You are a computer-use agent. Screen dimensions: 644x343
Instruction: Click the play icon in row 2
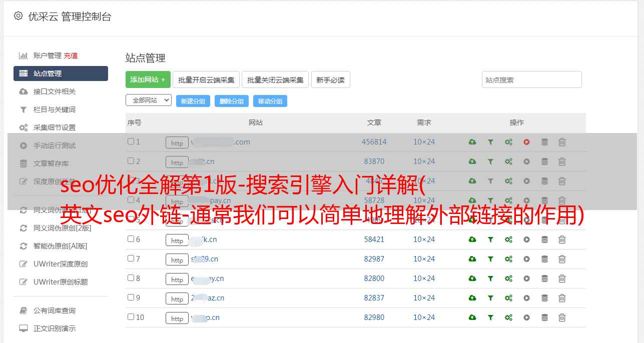tap(526, 161)
